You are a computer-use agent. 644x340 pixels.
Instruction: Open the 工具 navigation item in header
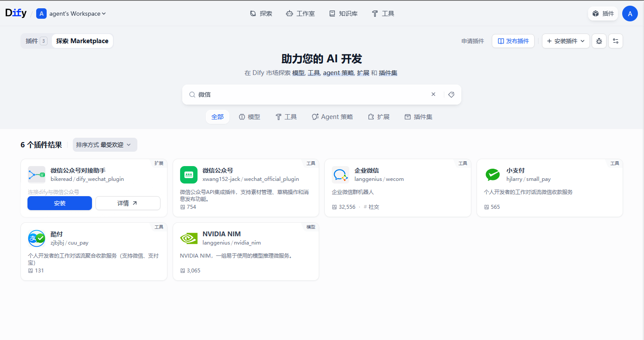point(383,14)
